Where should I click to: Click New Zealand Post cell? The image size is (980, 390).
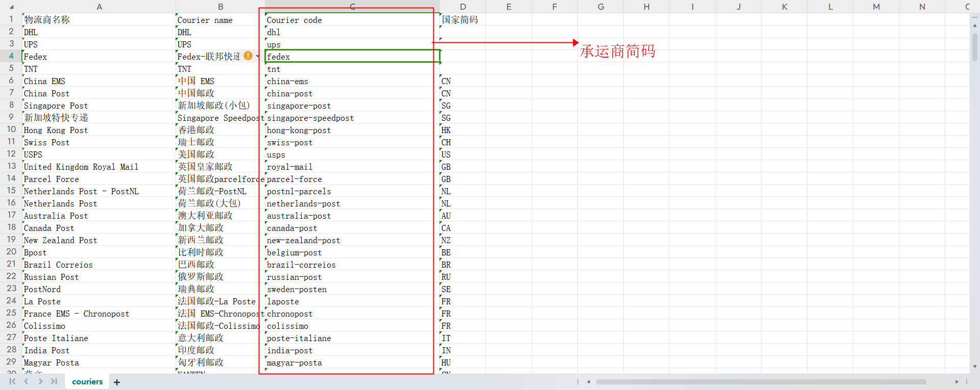(99, 240)
